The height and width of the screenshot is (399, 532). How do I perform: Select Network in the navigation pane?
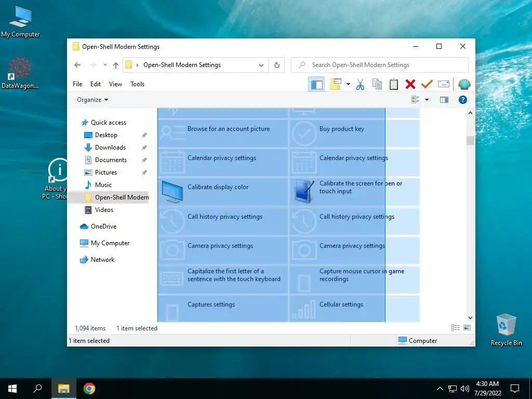coord(102,260)
